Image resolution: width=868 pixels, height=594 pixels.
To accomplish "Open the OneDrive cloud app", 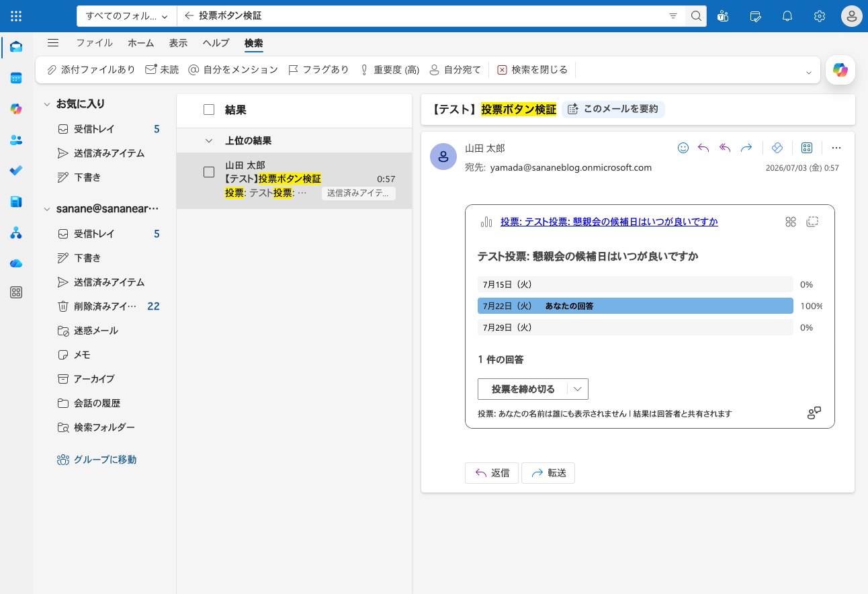I will coord(16,263).
